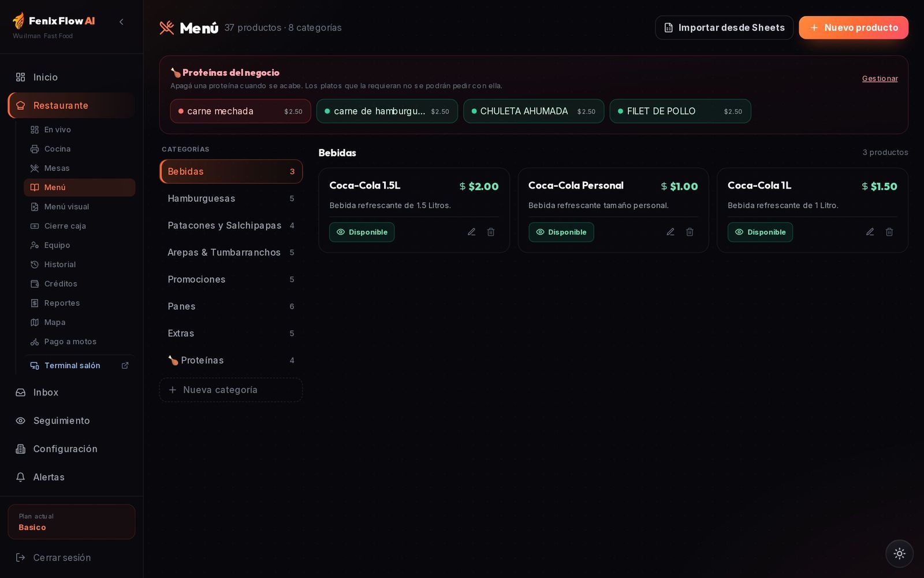Screen dimensions: 924x578
Task: Toggle FILET DE POLLO protein availability
Action: pyautogui.click(x=680, y=111)
